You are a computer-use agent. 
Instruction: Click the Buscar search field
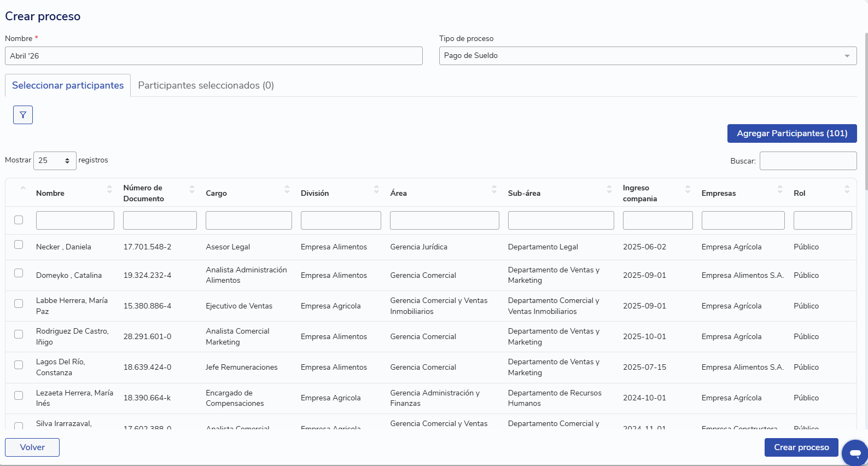(808, 161)
